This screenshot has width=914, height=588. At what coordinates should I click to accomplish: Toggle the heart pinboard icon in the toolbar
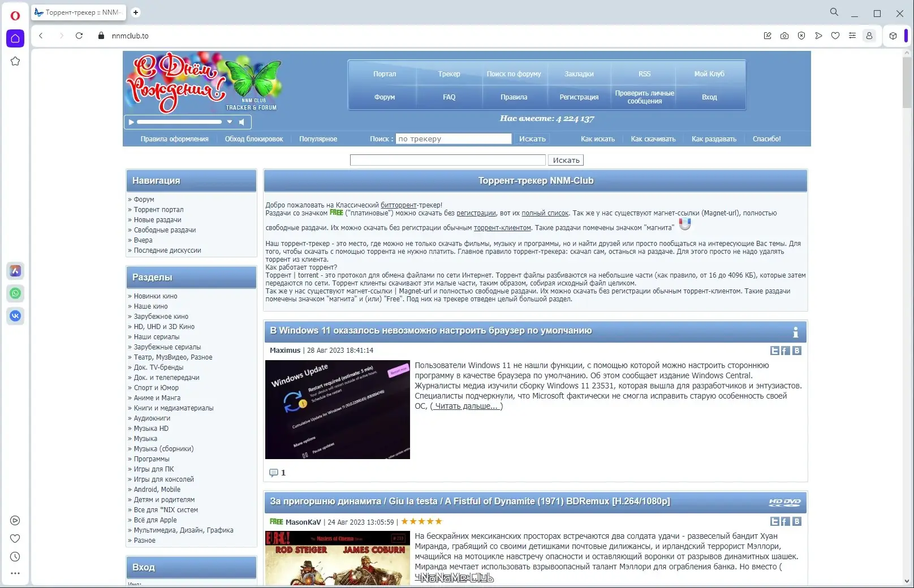[835, 35]
